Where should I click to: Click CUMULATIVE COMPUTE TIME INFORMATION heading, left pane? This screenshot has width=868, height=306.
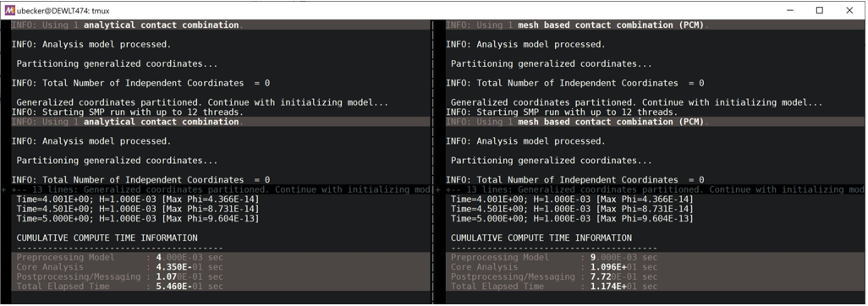(x=107, y=238)
